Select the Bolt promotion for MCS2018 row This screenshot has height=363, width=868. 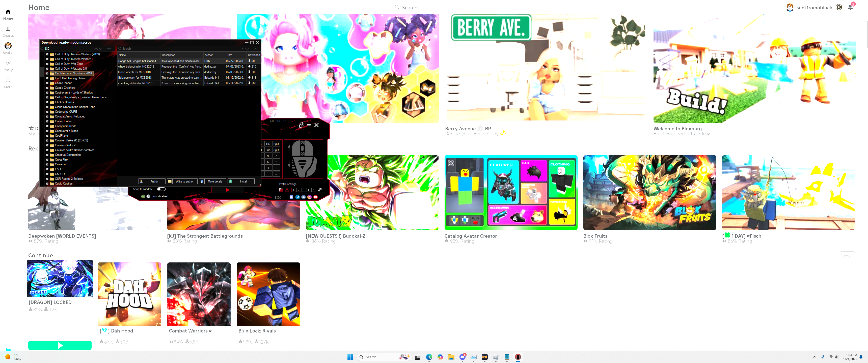(x=135, y=77)
